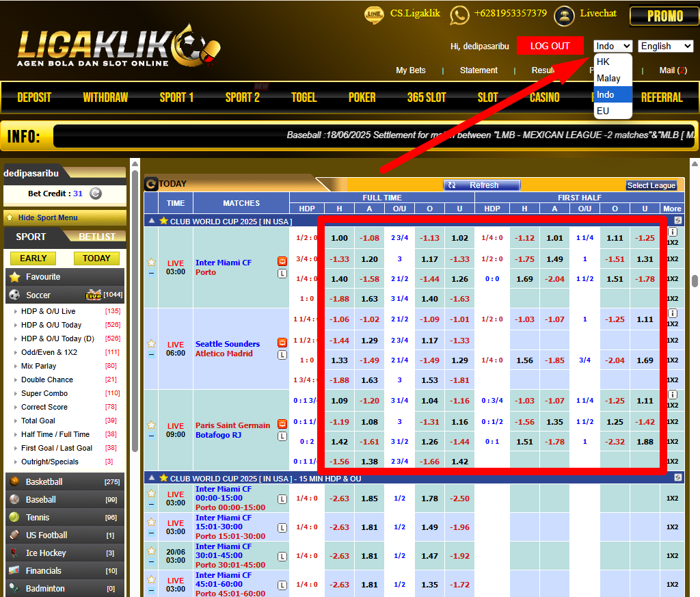Screen dimensions: 700x597
Task: Select EU odds option
Action: click(613, 111)
